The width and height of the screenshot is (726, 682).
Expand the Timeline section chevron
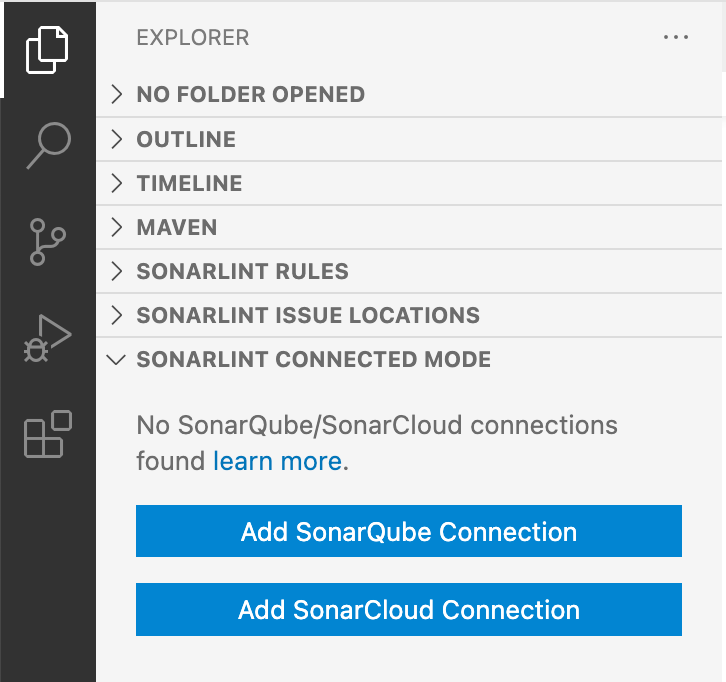click(x=117, y=183)
